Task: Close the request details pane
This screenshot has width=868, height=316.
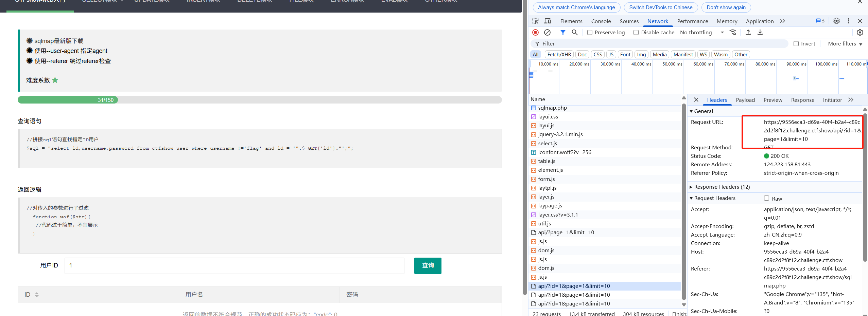Action: [x=696, y=100]
